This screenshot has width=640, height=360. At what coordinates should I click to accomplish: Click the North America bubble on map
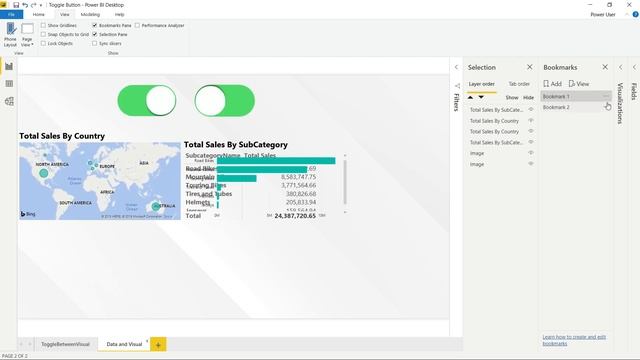click(44, 173)
